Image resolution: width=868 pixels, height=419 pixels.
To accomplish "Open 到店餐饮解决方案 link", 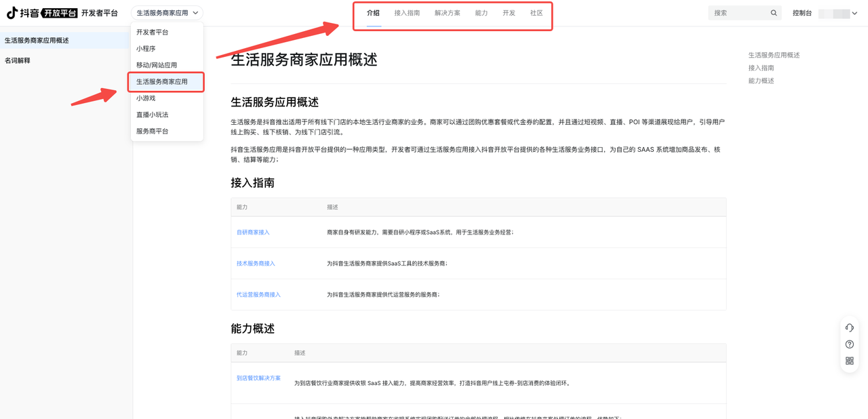I will (x=258, y=378).
